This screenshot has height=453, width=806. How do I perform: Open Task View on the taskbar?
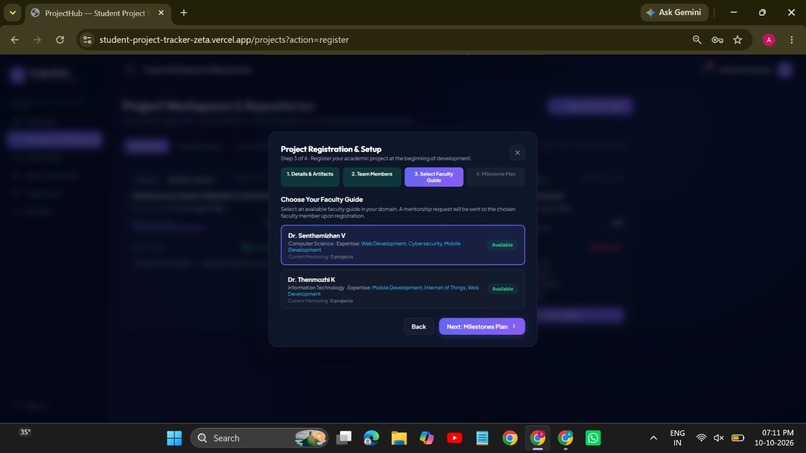344,438
